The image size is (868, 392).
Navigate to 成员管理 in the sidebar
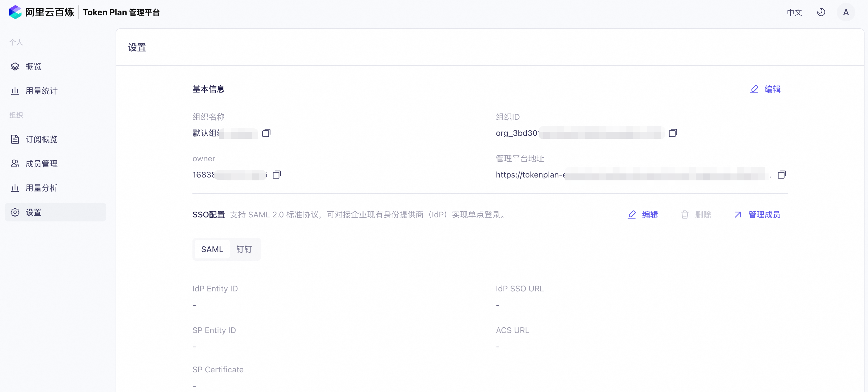[55, 163]
